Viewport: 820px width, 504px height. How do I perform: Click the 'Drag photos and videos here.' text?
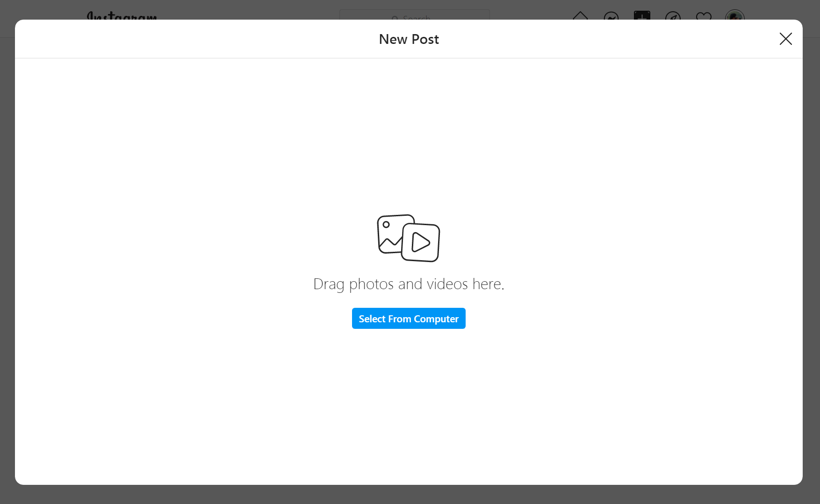tap(409, 284)
